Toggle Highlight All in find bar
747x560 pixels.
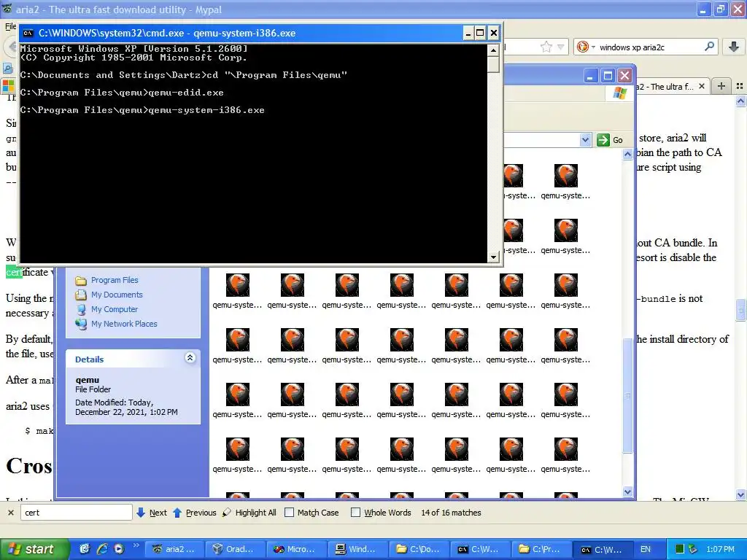[249, 513]
